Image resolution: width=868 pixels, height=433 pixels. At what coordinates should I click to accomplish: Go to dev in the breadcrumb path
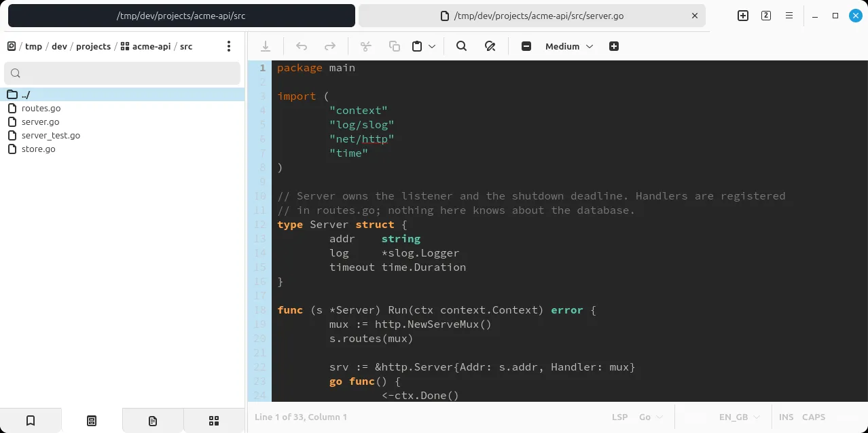pyautogui.click(x=59, y=47)
